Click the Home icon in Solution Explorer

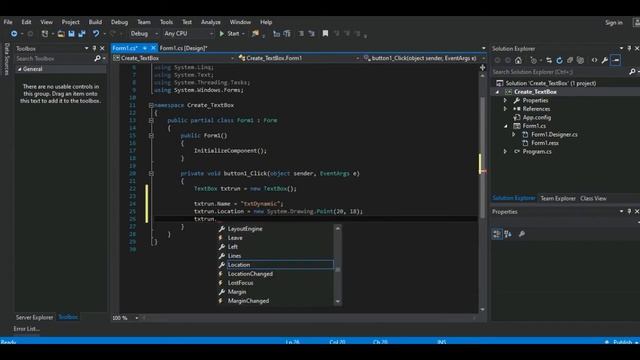(x=518, y=60)
